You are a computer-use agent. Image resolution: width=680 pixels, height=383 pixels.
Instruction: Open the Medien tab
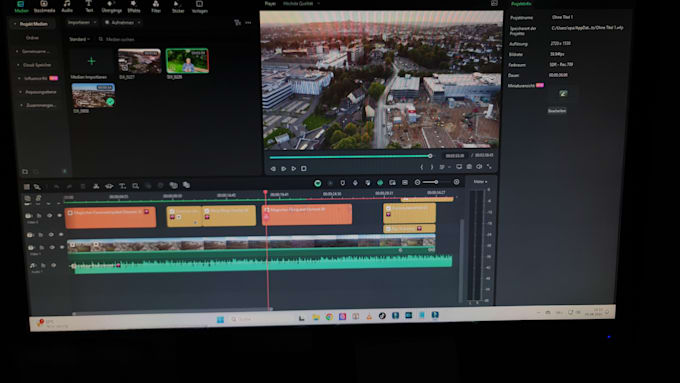click(x=21, y=7)
